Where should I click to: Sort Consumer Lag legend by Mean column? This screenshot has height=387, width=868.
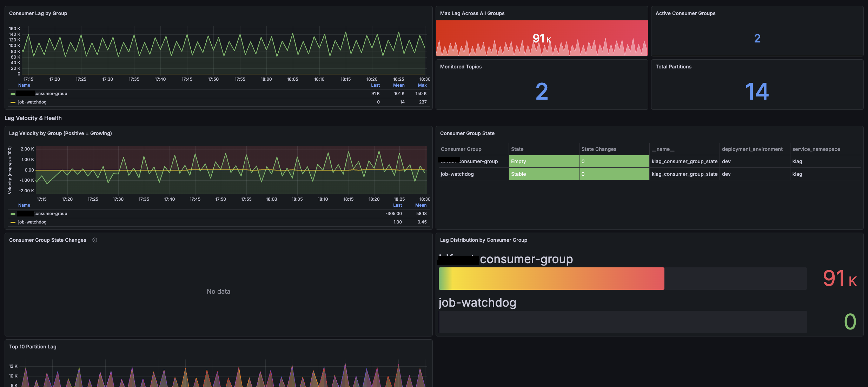point(399,85)
